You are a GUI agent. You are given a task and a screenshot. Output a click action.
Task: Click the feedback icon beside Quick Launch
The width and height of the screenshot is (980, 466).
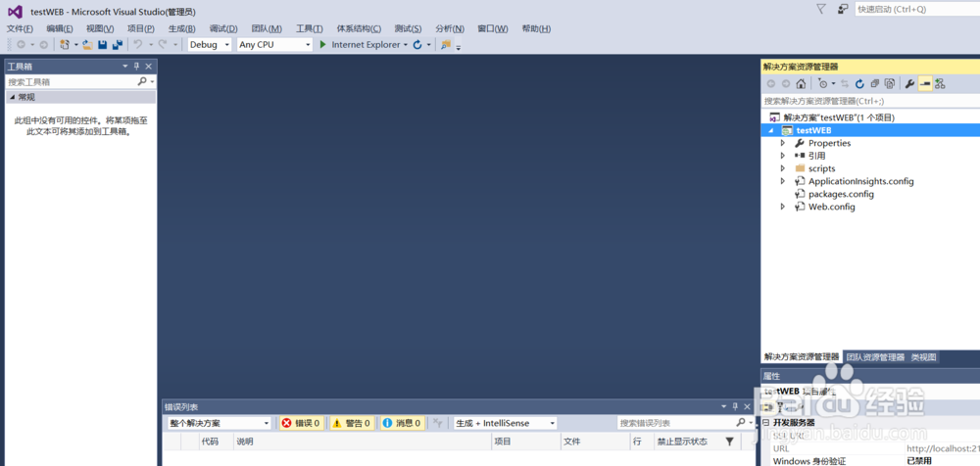tap(843, 9)
